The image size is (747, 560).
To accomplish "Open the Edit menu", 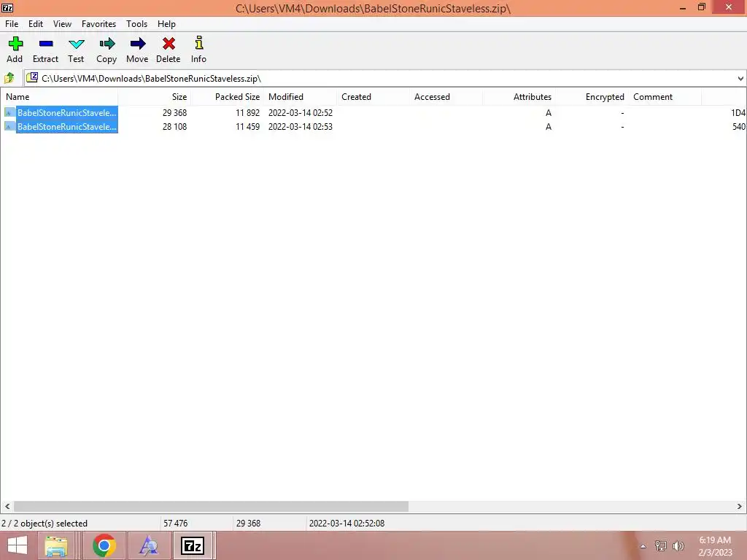I will click(x=36, y=24).
